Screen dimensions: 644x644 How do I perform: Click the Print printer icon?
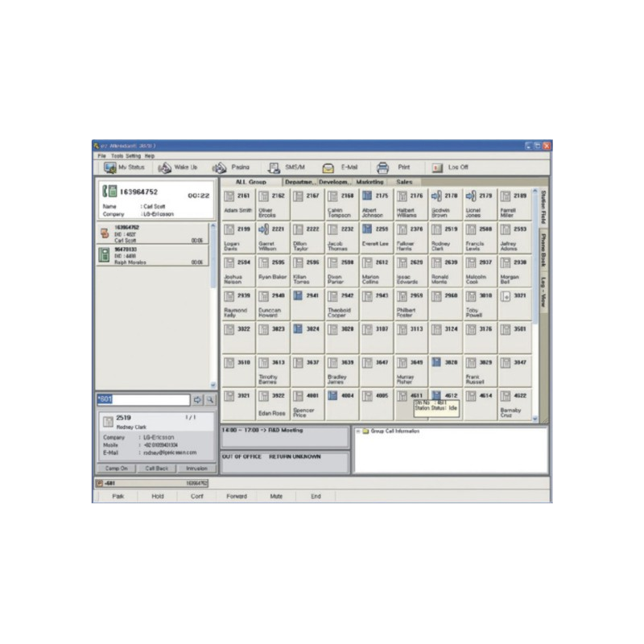383,167
